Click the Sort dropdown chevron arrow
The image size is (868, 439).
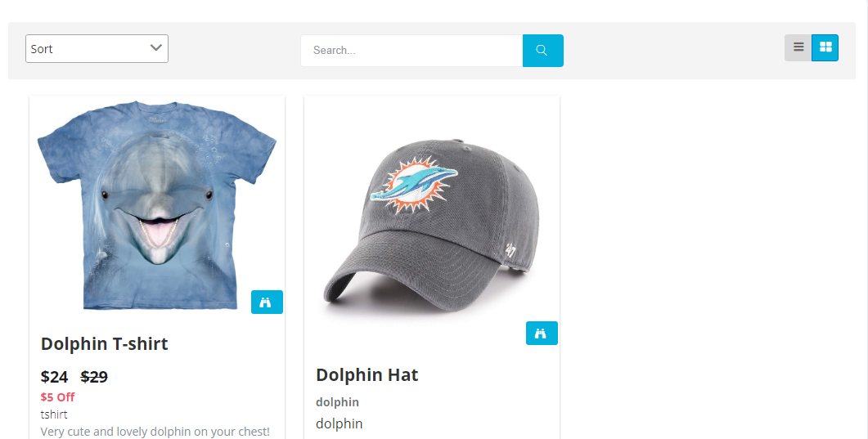[156, 48]
